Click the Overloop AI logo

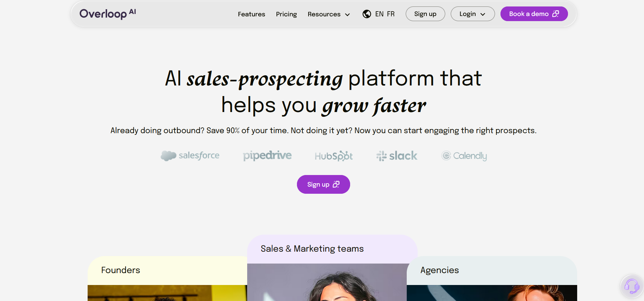108,14
